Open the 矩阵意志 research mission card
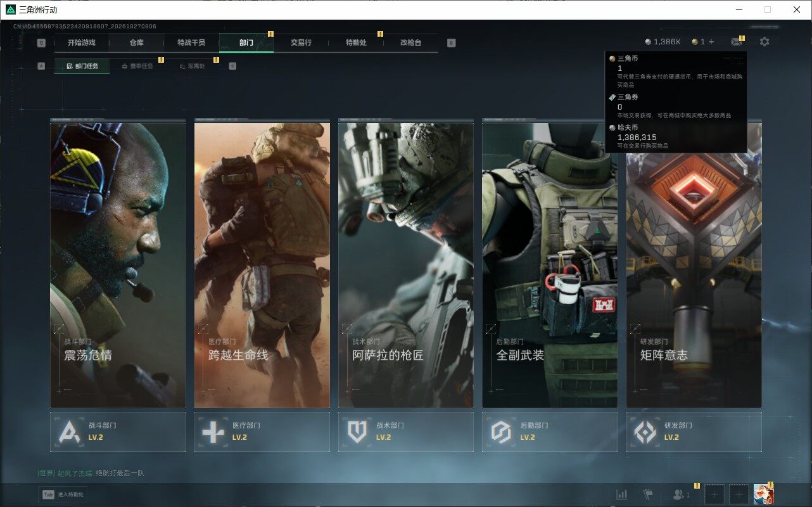Image resolution: width=812 pixels, height=507 pixels. (694, 265)
